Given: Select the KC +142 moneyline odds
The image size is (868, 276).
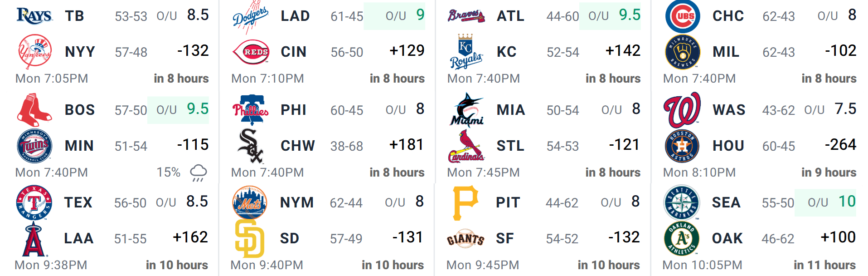Looking at the screenshot, I should point(623,51).
